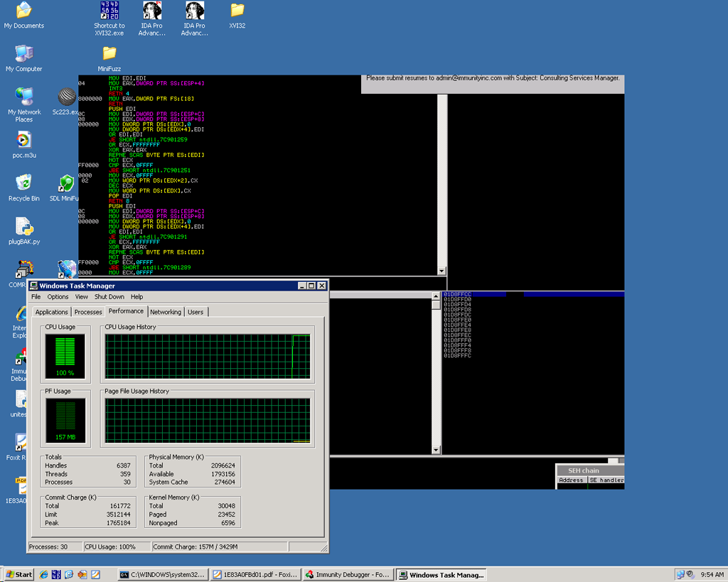728x582 pixels.
Task: Switch to the 1E83A0FBd01.pdf Foxit taskbar button
Action: point(255,575)
